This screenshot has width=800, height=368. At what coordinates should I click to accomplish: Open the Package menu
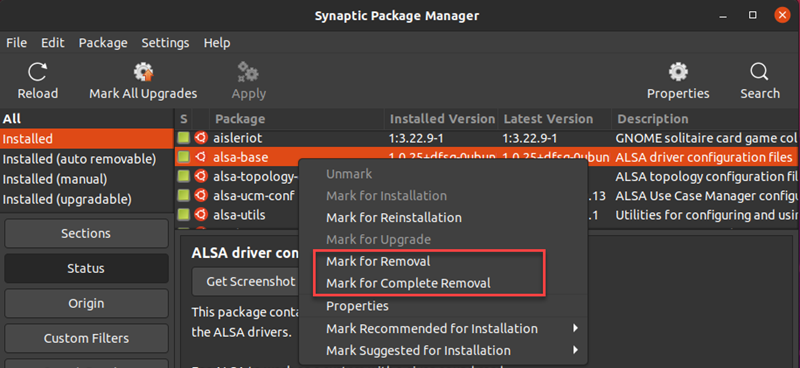click(x=103, y=43)
